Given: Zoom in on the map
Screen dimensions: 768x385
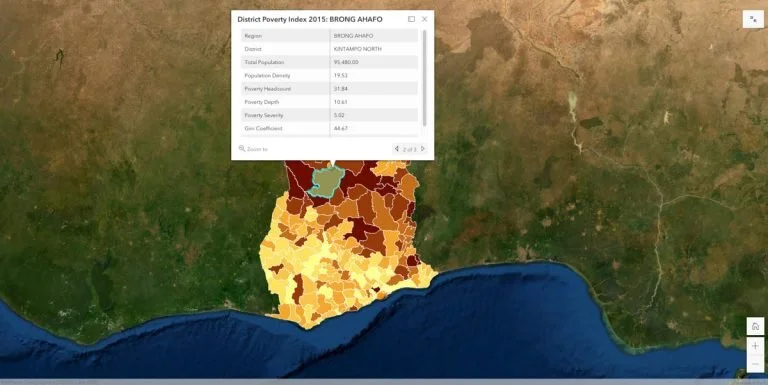Looking at the screenshot, I should [x=755, y=346].
